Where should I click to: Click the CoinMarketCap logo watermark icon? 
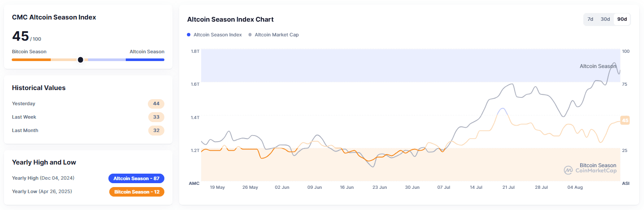click(568, 170)
